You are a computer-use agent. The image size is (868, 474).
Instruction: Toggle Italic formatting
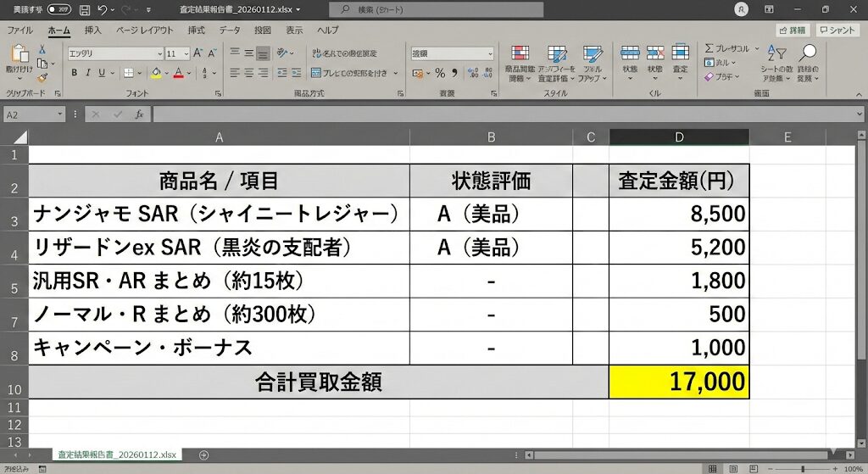point(87,73)
